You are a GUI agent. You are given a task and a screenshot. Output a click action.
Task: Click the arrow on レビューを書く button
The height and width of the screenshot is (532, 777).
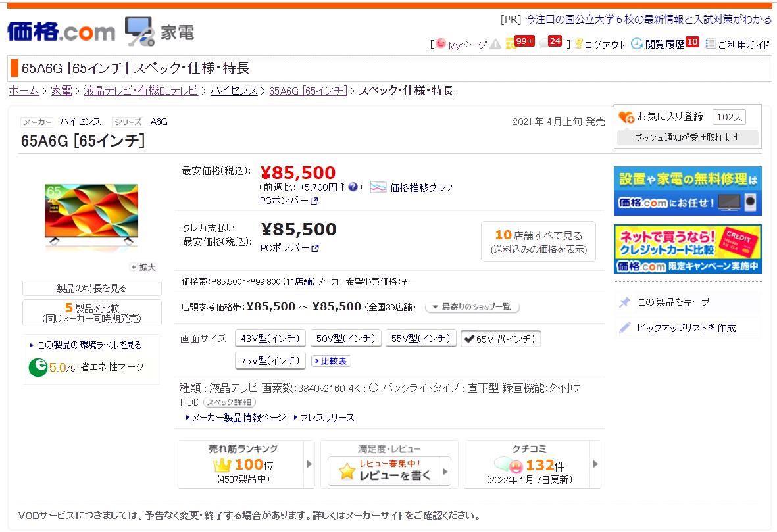445,471
